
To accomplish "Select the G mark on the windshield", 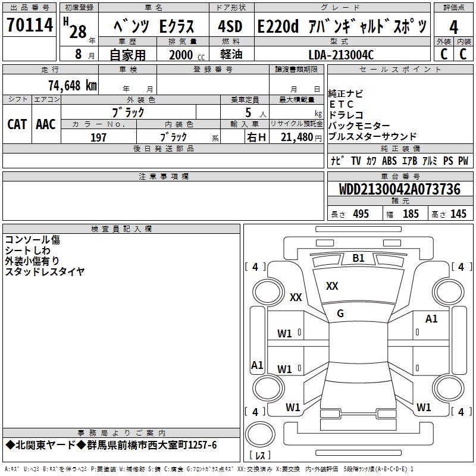I will [340, 314].
